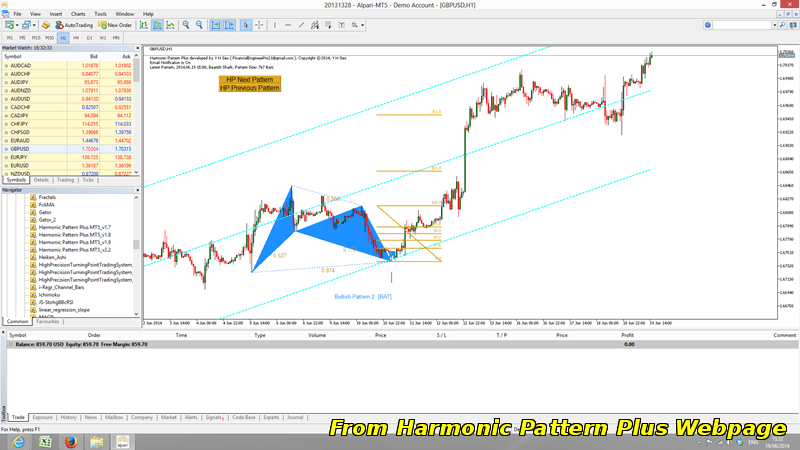Select Harmonic Pattern Plus MT5_v2.2 indicator
This screenshot has width=800, height=450.
click(x=74, y=250)
